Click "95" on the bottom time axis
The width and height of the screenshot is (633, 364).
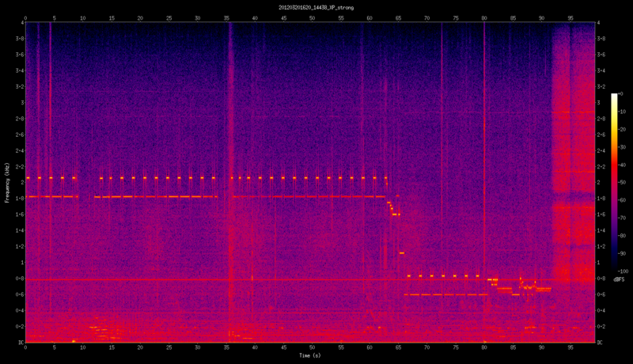click(570, 347)
